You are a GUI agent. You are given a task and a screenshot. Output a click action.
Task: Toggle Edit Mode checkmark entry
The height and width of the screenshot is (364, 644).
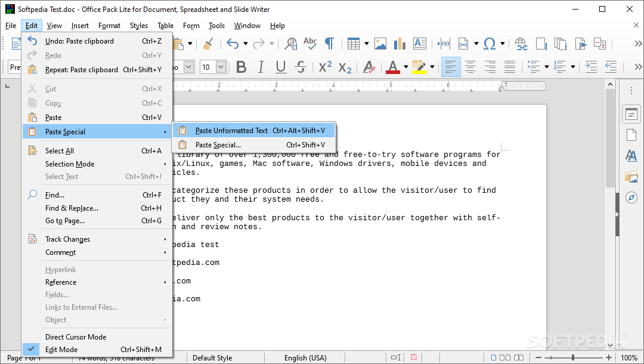[x=97, y=350]
